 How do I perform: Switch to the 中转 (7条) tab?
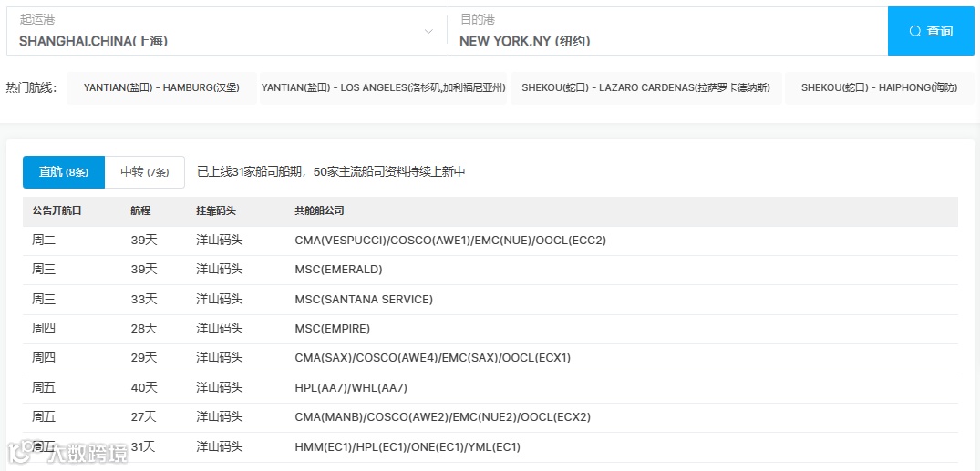[x=144, y=172]
